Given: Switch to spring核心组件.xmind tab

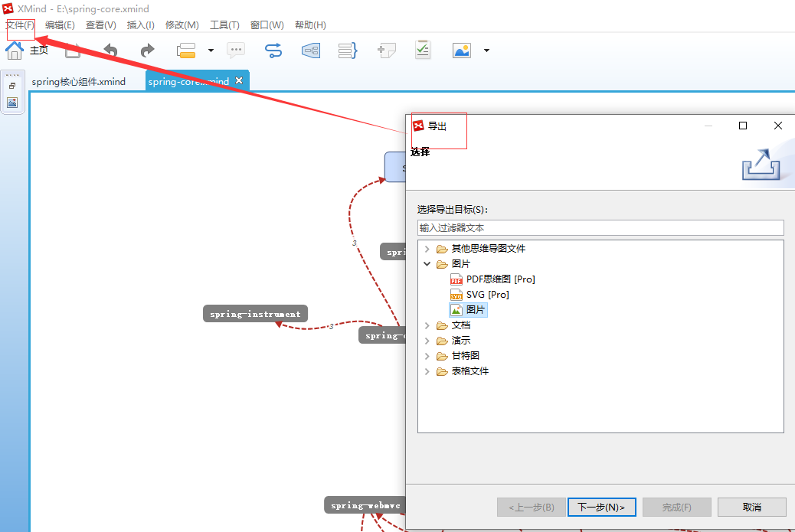Looking at the screenshot, I should tap(78, 82).
